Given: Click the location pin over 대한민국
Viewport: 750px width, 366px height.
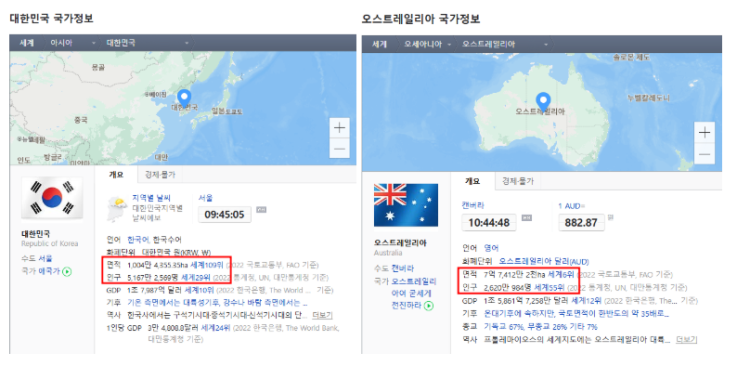Looking at the screenshot, I should (184, 98).
